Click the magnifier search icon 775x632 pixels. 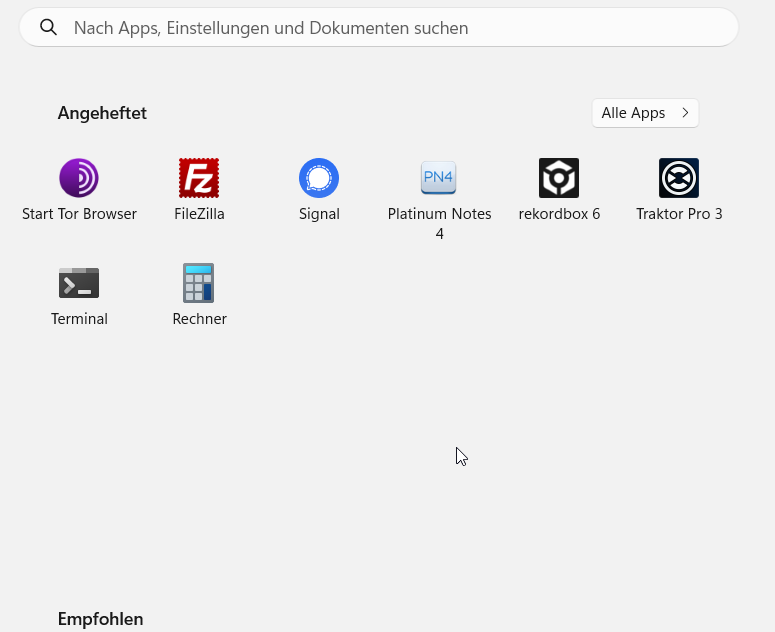[x=48, y=28]
